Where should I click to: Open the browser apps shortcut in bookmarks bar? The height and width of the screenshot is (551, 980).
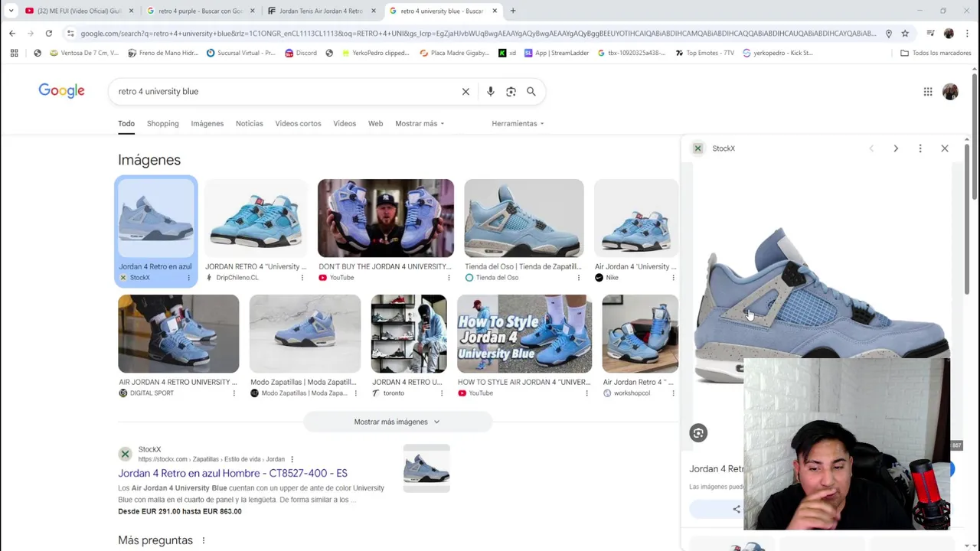[x=14, y=53]
